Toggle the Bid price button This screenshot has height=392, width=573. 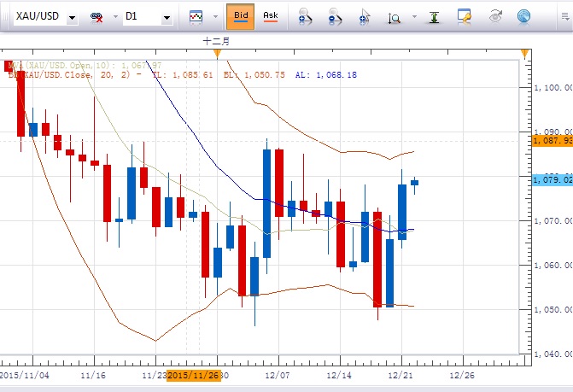point(241,16)
